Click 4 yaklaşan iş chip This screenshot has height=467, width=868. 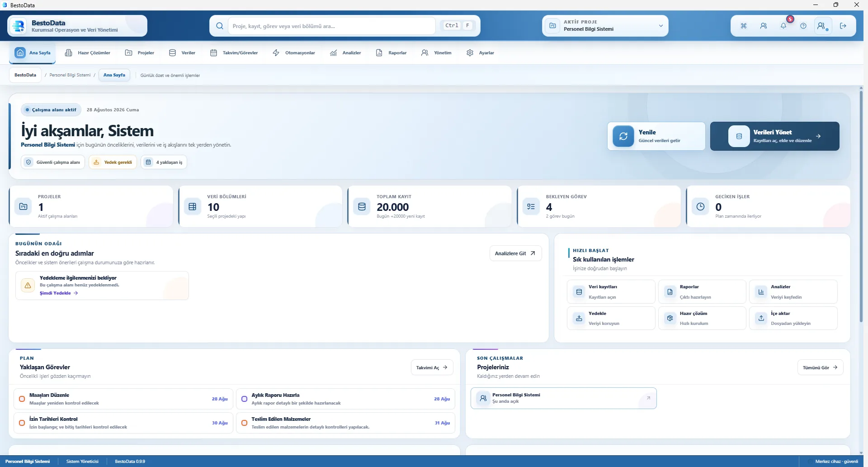pos(164,162)
